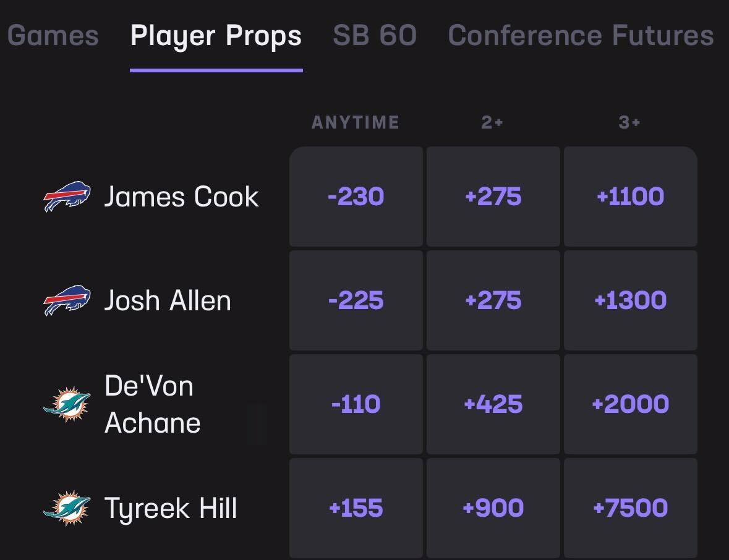The image size is (729, 560).
Task: Add Josh Allen 3+ touchdowns at +1300
Action: coord(630,300)
